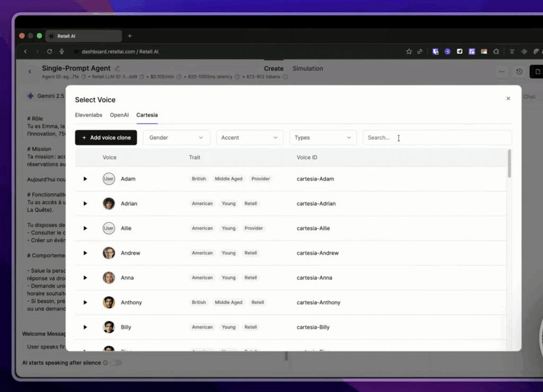Click pencil icon to rename Single-Prompt Agent
The height and width of the screenshot is (392, 543).
pos(117,68)
